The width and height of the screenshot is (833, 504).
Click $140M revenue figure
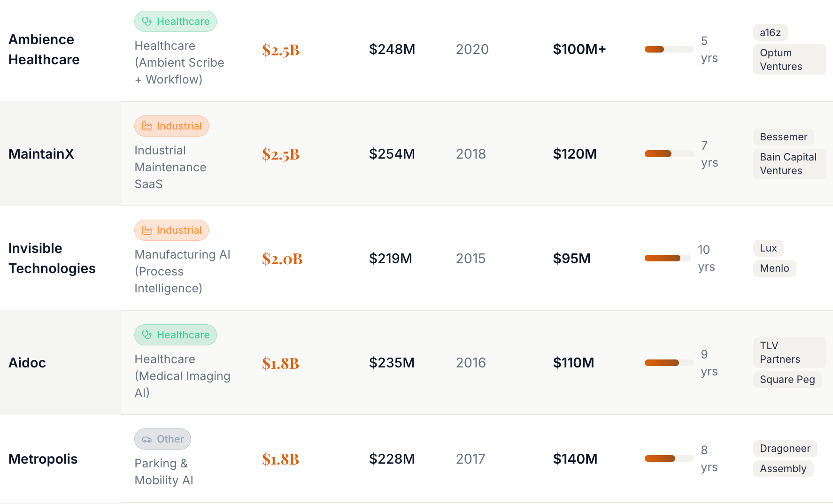[x=575, y=459]
